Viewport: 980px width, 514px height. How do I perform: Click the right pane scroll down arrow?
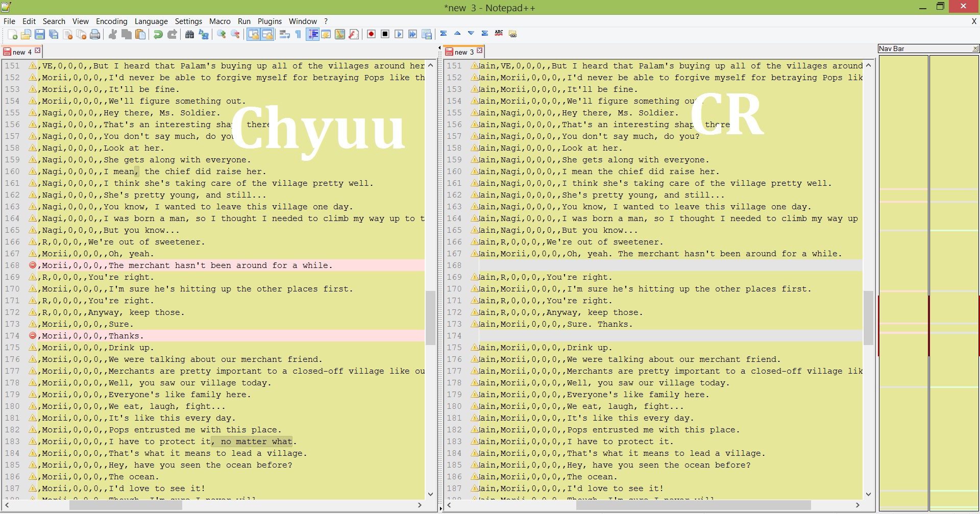pyautogui.click(x=868, y=494)
